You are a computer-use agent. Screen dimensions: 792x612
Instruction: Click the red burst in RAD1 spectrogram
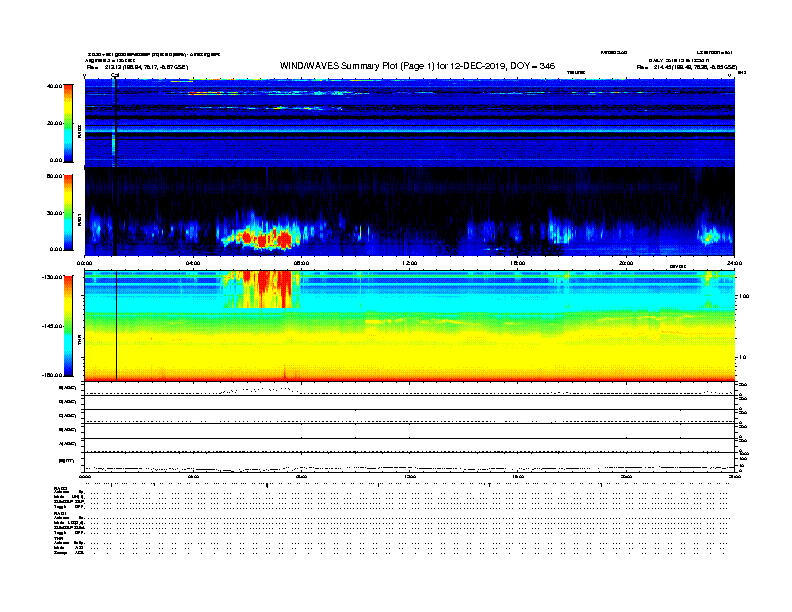[265, 239]
